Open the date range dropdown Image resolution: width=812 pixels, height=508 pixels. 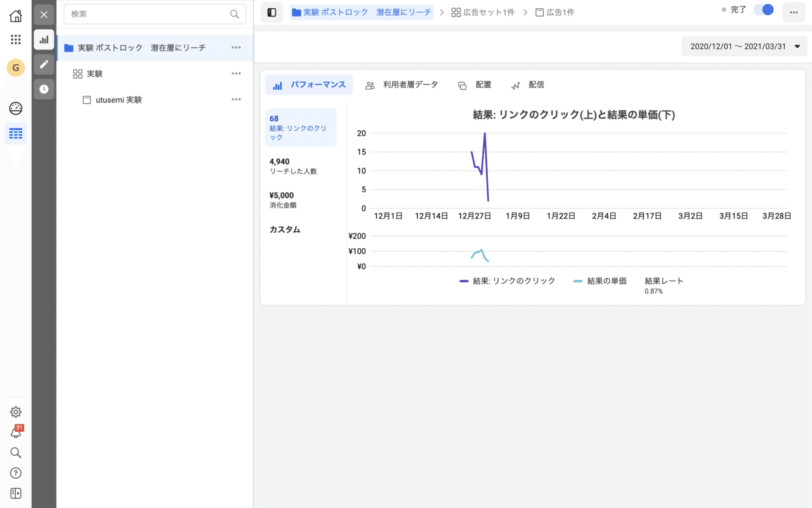tap(743, 46)
